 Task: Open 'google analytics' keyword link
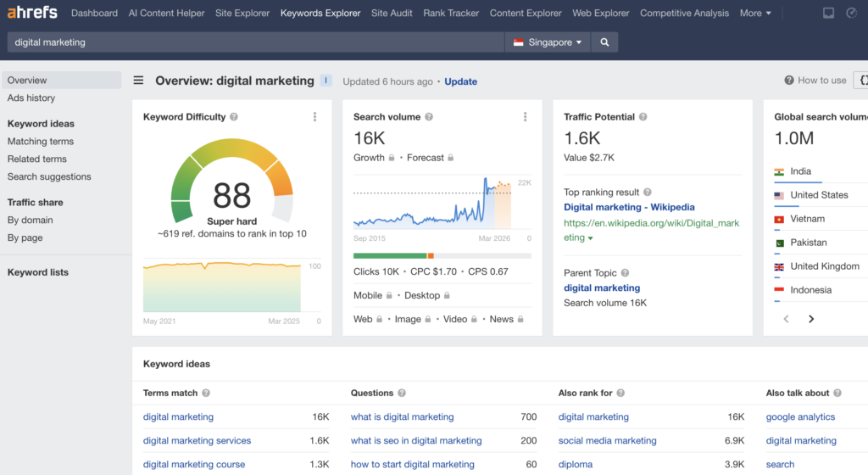coord(800,416)
